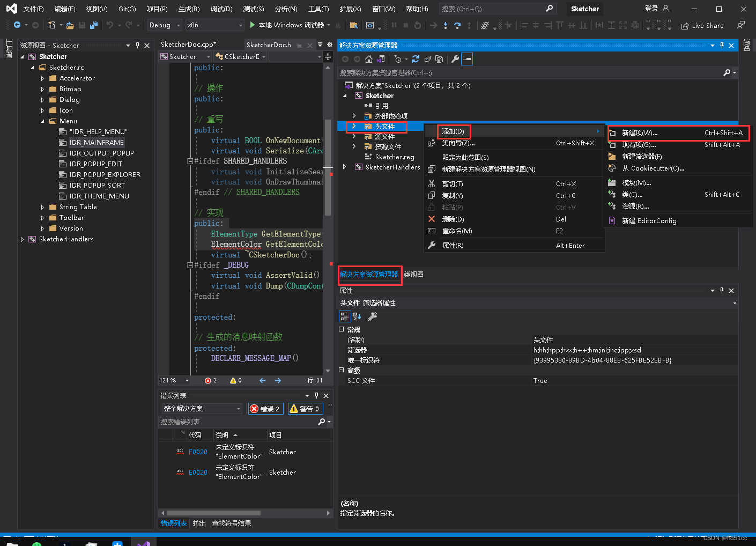Open the Debug configuration dropdown

164,25
